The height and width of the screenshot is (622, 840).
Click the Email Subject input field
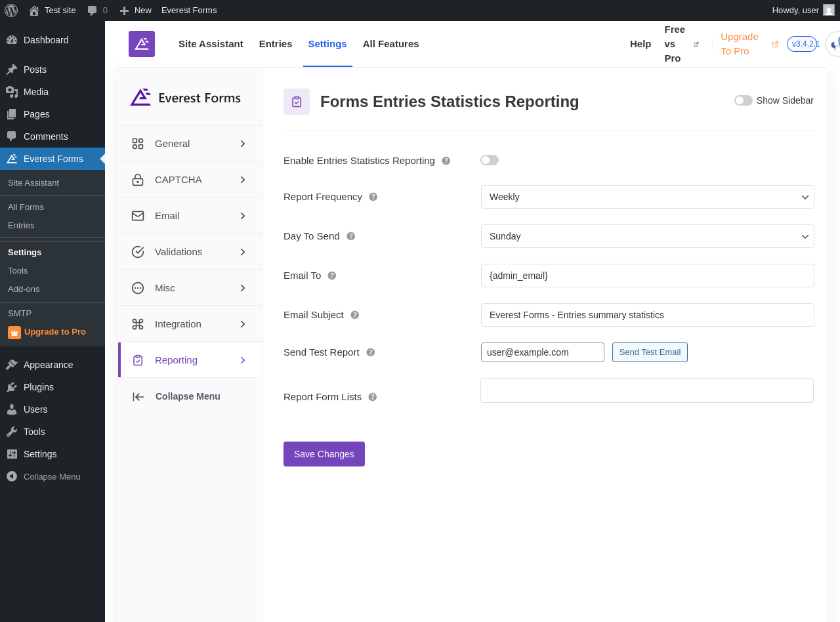[647, 315]
